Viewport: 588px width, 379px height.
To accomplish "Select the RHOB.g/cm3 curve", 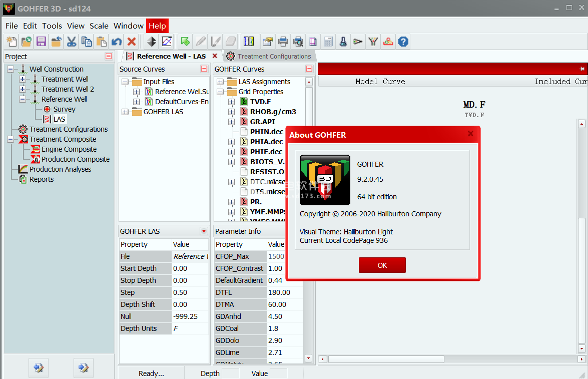I will pyautogui.click(x=273, y=112).
